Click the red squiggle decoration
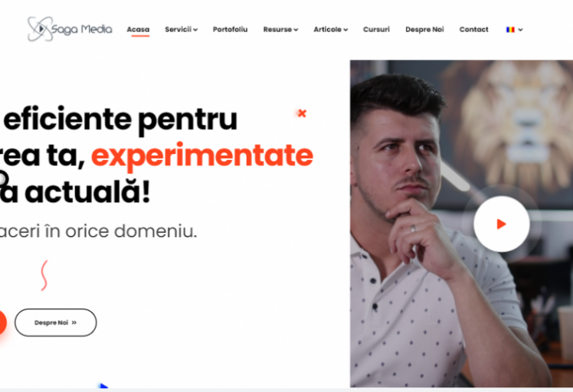573x392 pixels. click(x=44, y=276)
